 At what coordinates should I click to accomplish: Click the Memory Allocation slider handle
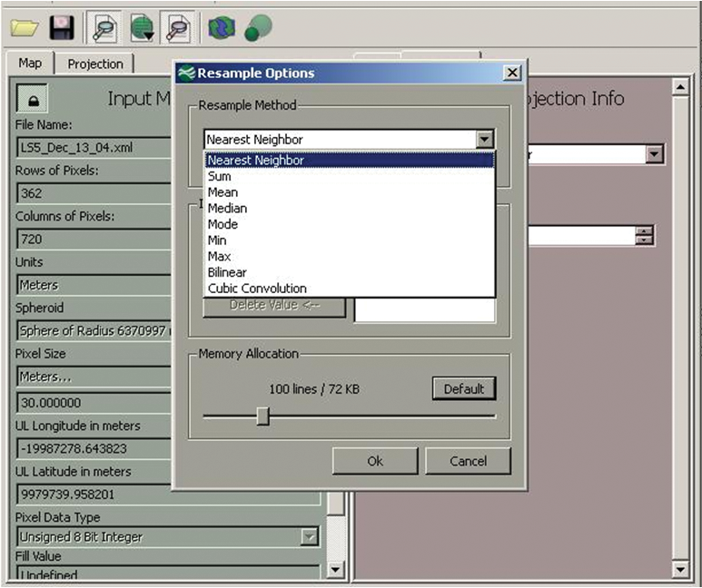click(262, 416)
